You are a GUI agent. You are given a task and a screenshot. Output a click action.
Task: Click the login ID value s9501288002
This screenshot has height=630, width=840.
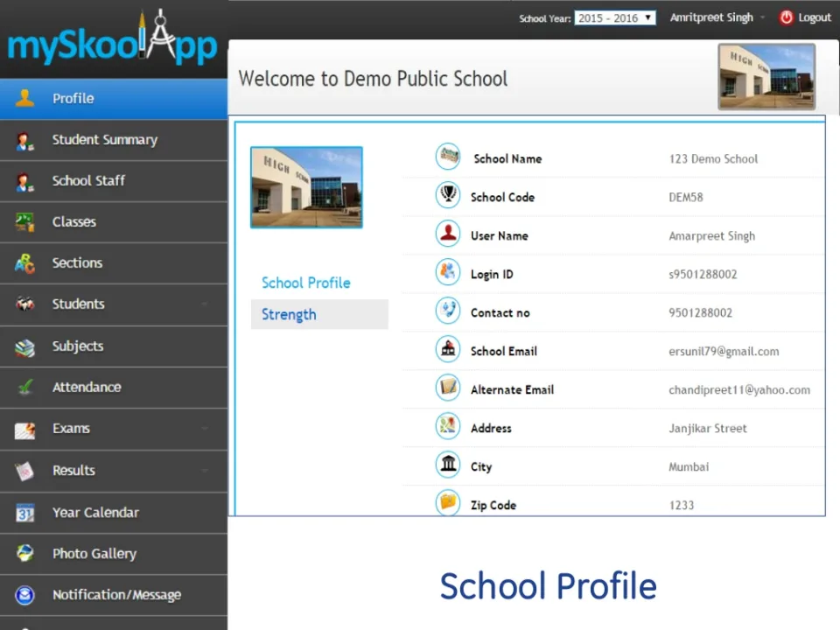(x=703, y=274)
